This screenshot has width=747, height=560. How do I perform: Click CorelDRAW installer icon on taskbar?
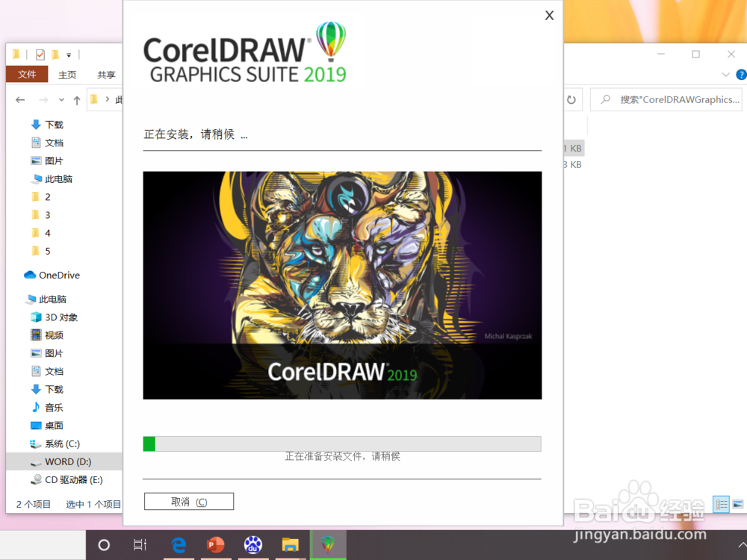(x=328, y=545)
